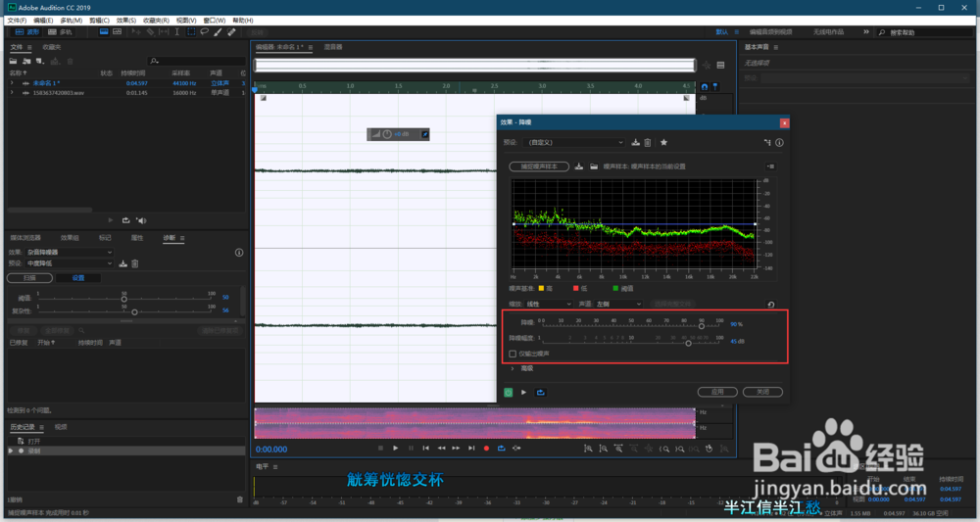Toggle skip selection in transport
Image resolution: width=980 pixels, height=522 pixels.
[516, 449]
